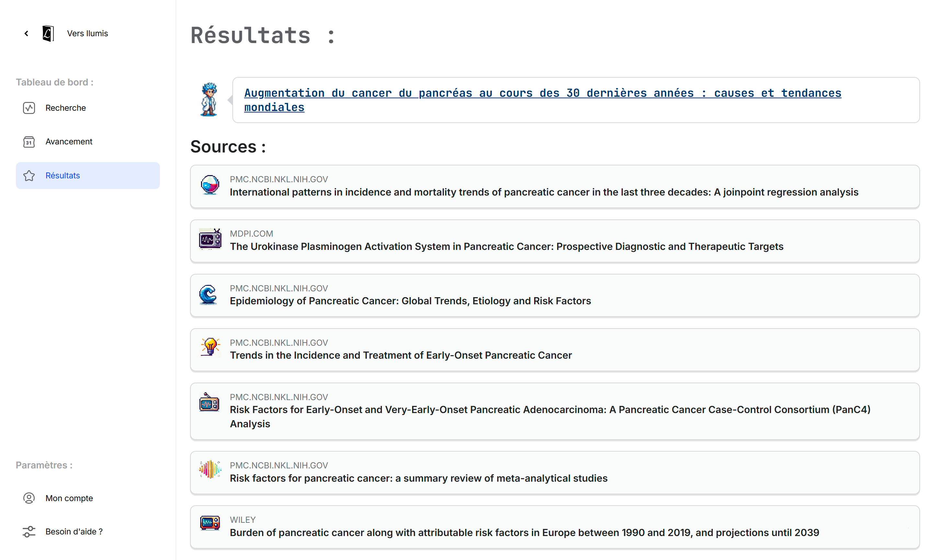
Task: Click the colorful soundwave source icon
Action: click(x=210, y=469)
